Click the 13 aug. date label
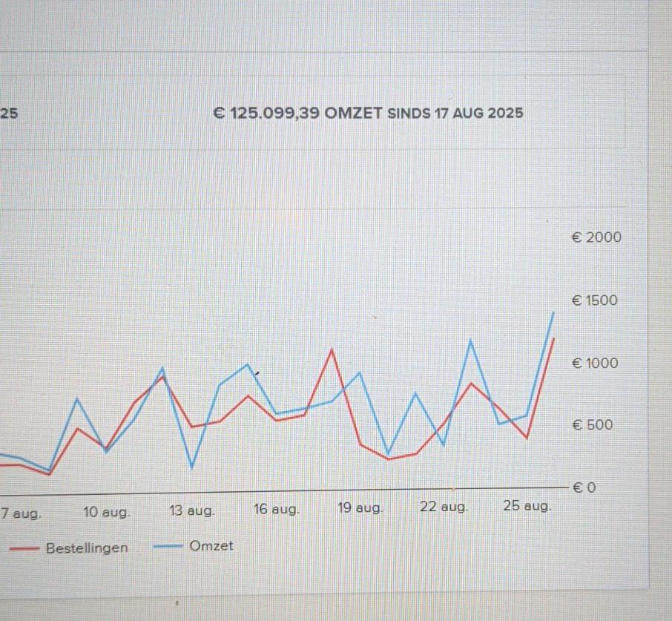 click(x=191, y=511)
